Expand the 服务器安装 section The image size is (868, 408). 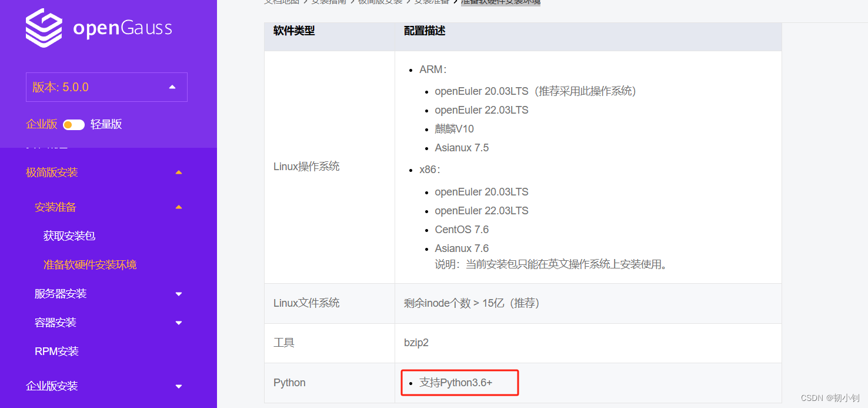[x=178, y=293]
